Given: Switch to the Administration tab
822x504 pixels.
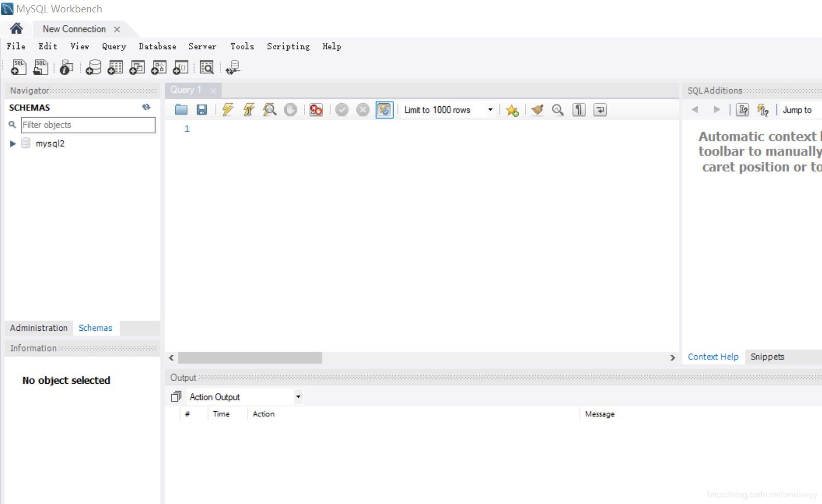Looking at the screenshot, I should 39,328.
